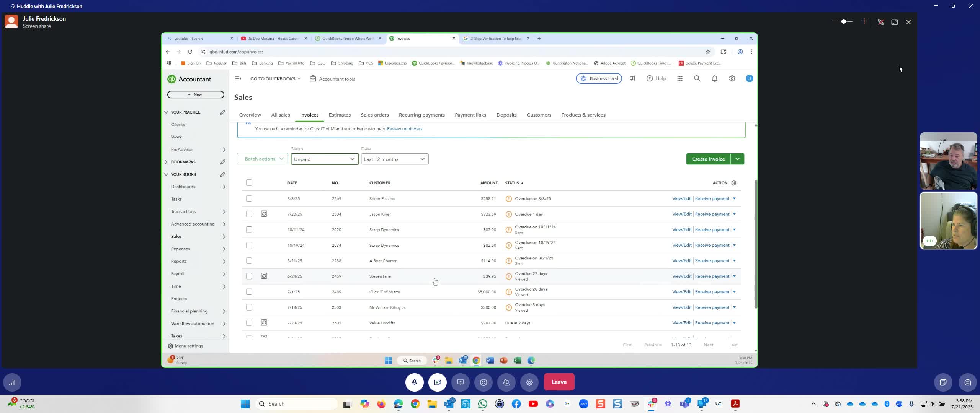Check the invoice 2020 Scrap Dynamics checkbox
The image size is (980, 413).
click(x=249, y=229)
